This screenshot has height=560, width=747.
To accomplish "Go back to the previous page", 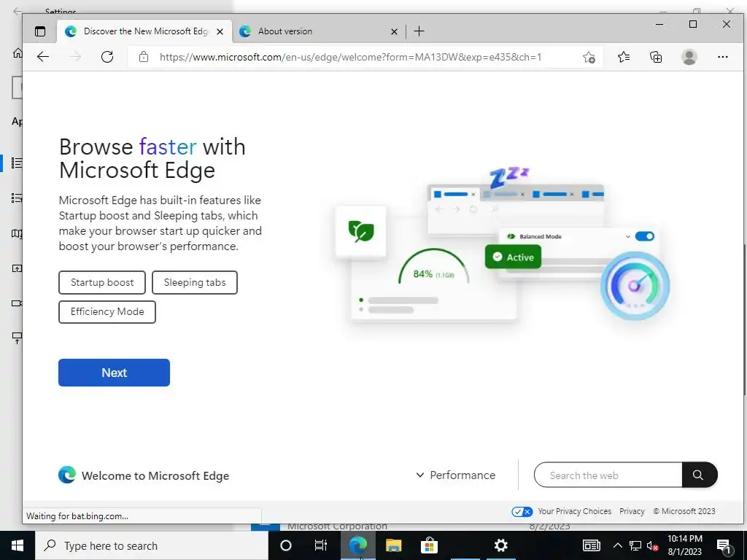I will point(43,57).
